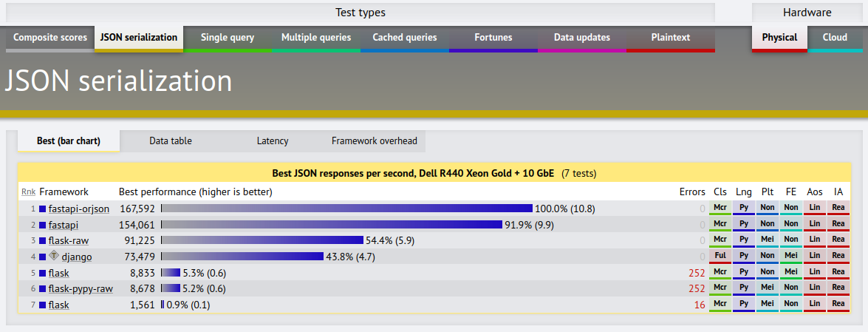Screen dimensions: 868x332
Task: Click the fastapi 91.9% performance bar
Action: 332,225
